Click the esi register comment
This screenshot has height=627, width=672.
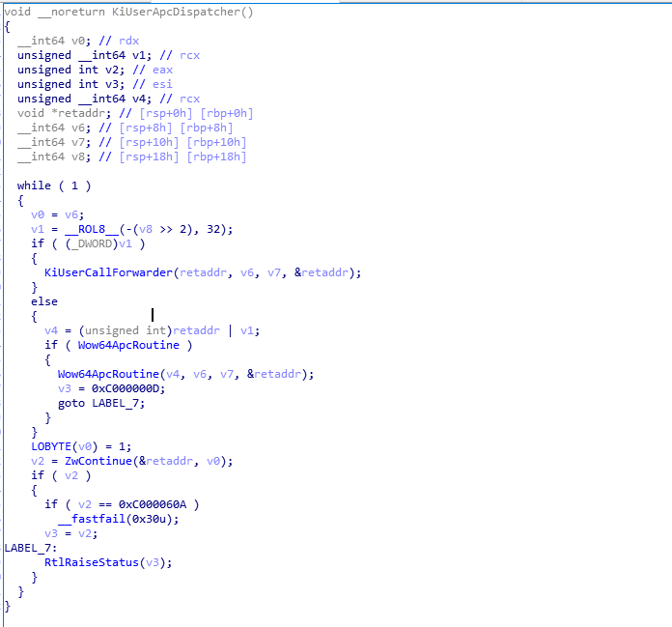[x=162, y=84]
